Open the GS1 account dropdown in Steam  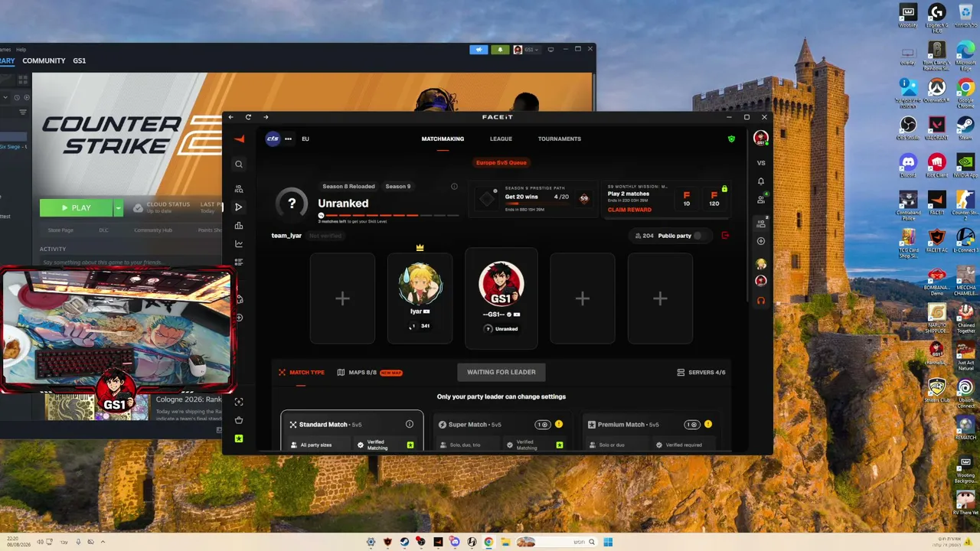point(526,50)
